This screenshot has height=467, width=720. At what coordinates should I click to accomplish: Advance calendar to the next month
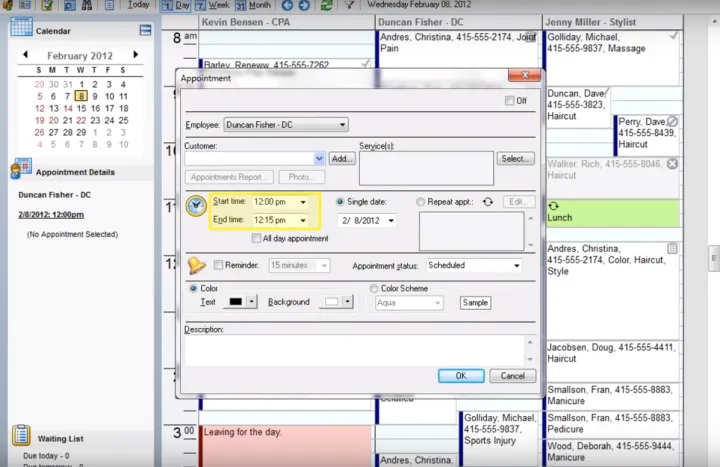pyautogui.click(x=136, y=56)
